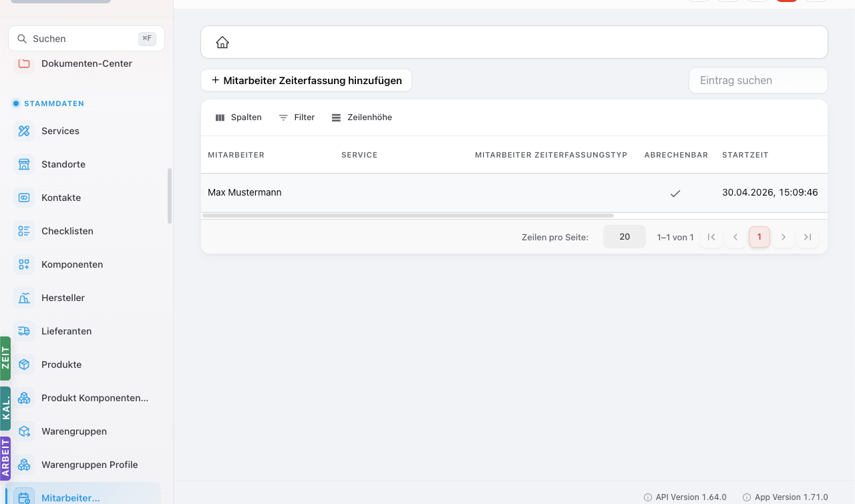This screenshot has height=504, width=855.
Task: Open Lieferanten via its truck icon
Action: pos(24,331)
